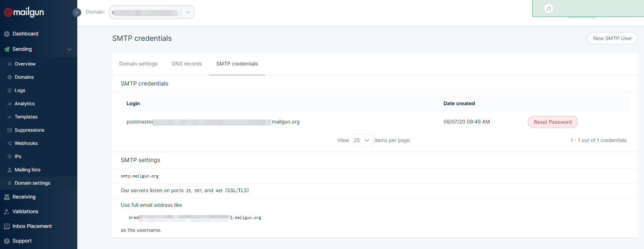Click the Overview eye icon
644x249 pixels.
point(10,64)
